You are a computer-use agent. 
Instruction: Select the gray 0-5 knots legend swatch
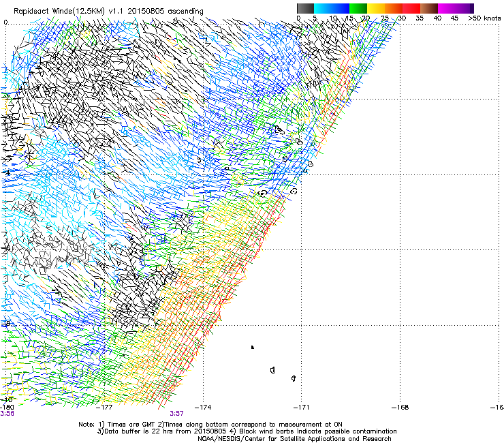click(305, 8)
